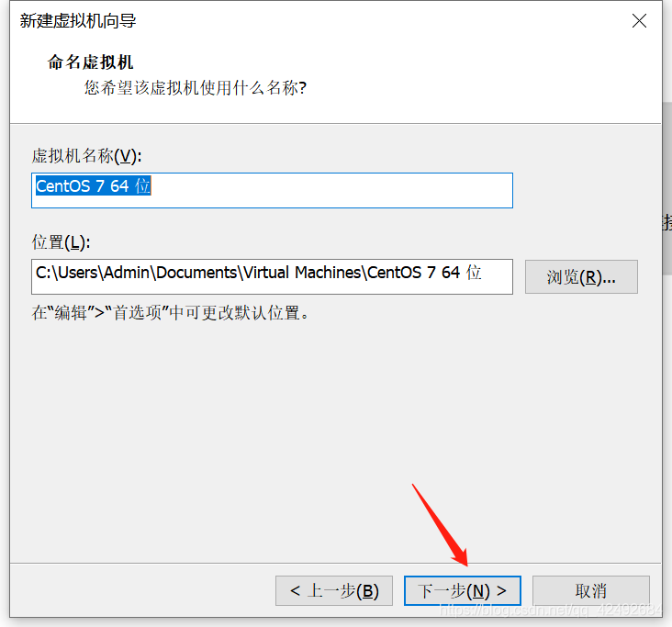
Task: Click the 位置(L): label
Action: tap(61, 242)
